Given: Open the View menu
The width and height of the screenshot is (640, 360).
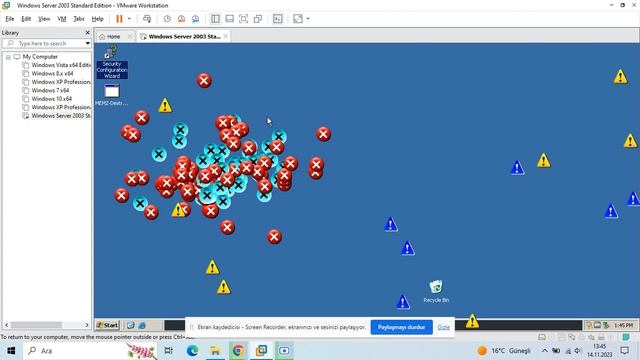Looking at the screenshot, I should tap(44, 19).
